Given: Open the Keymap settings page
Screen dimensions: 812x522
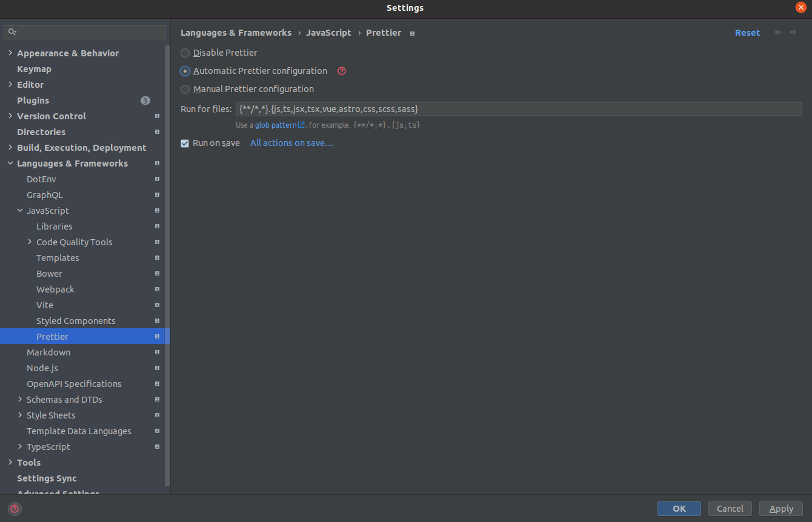Looking at the screenshot, I should [x=34, y=69].
